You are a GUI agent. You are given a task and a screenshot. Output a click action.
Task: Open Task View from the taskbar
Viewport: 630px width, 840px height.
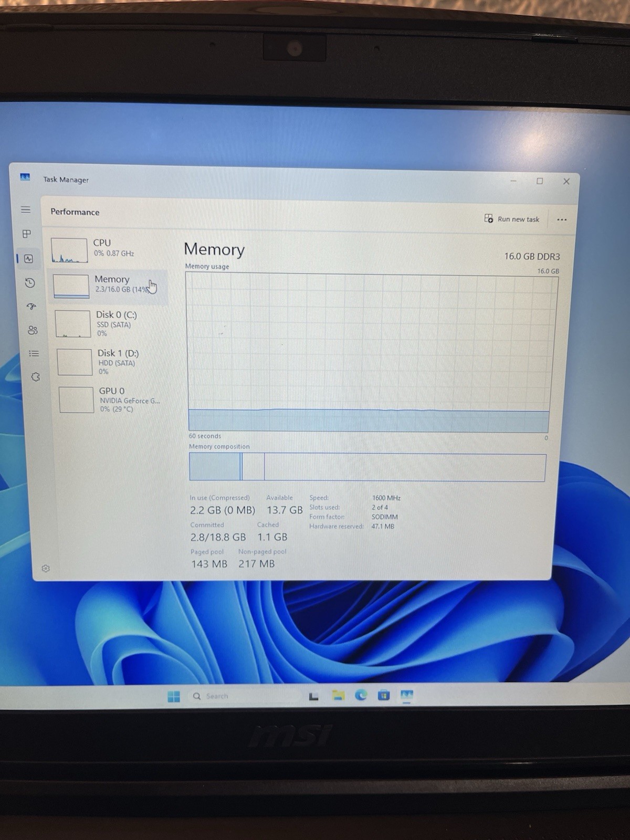pos(313,696)
